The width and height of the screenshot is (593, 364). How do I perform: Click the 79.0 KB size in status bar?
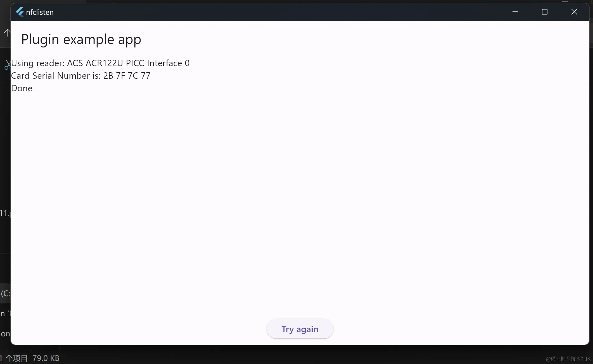point(46,358)
